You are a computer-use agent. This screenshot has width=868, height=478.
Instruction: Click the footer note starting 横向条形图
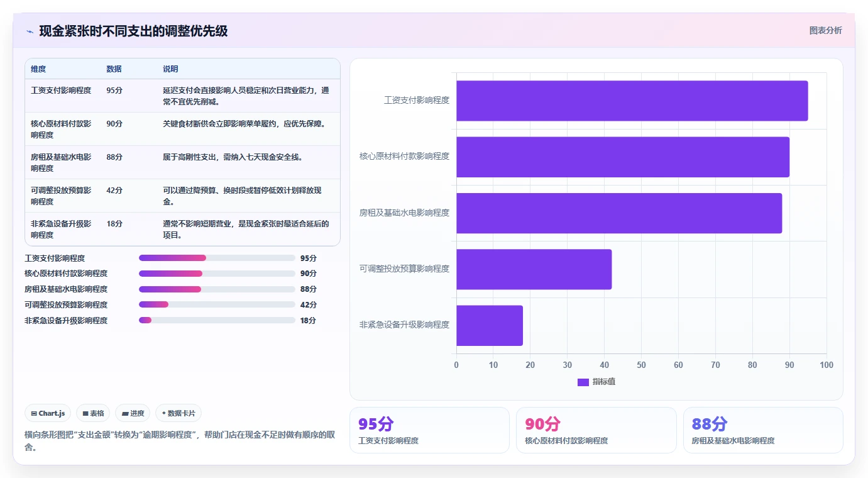click(x=180, y=441)
